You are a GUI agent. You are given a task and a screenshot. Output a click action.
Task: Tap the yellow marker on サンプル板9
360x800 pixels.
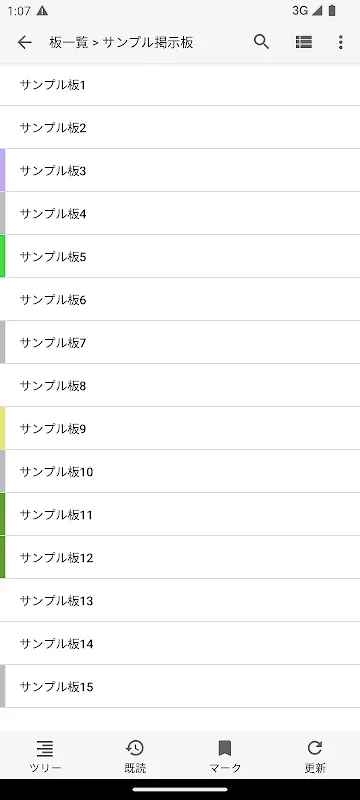[x=3, y=428]
